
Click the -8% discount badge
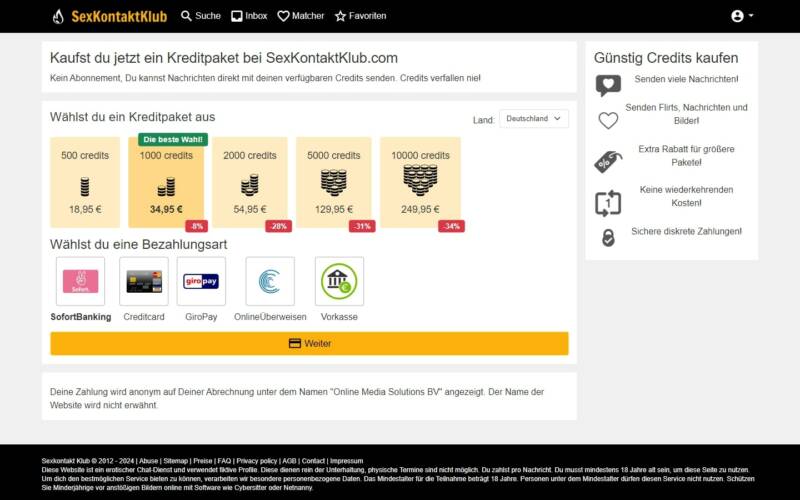click(196, 226)
